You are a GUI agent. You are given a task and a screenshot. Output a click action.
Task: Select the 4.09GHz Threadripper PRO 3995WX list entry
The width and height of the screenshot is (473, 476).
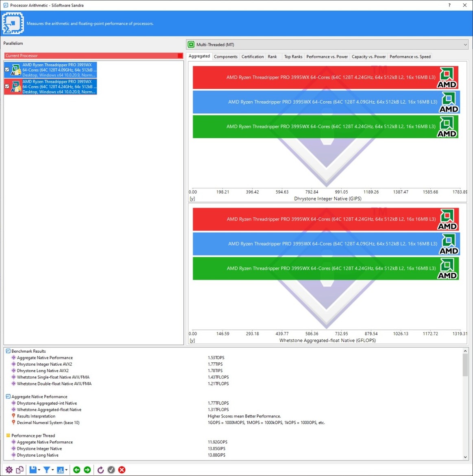coord(51,70)
